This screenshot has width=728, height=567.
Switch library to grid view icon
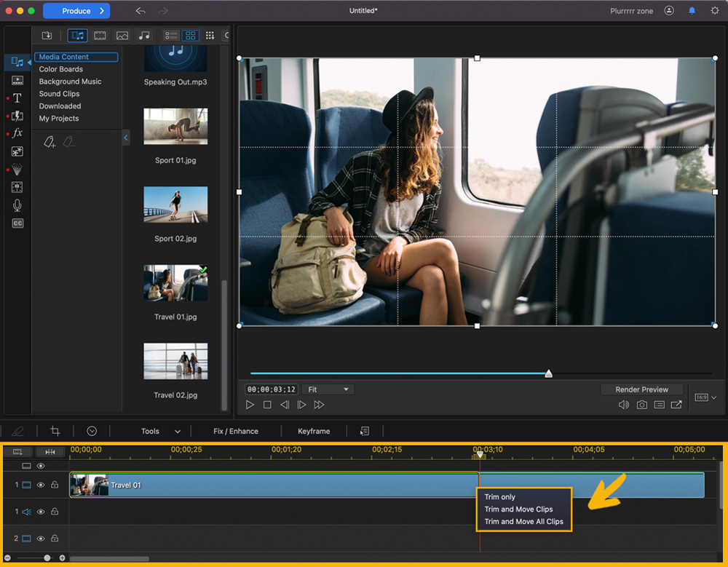tap(191, 35)
